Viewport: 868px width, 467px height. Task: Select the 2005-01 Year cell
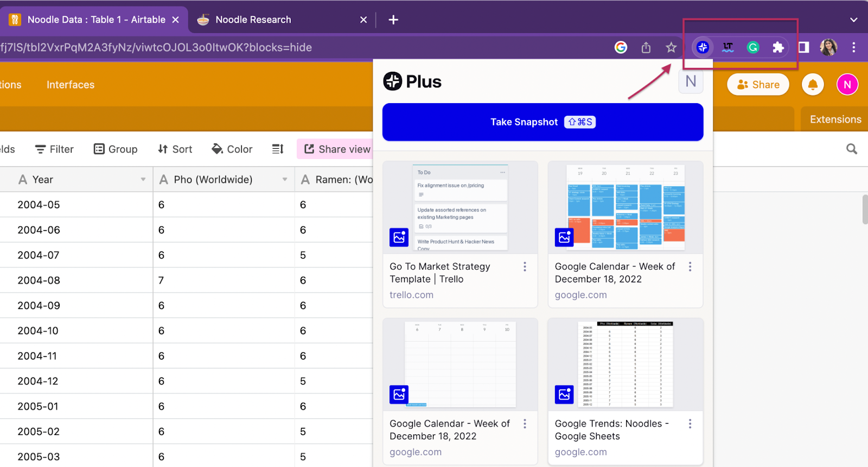point(76,406)
